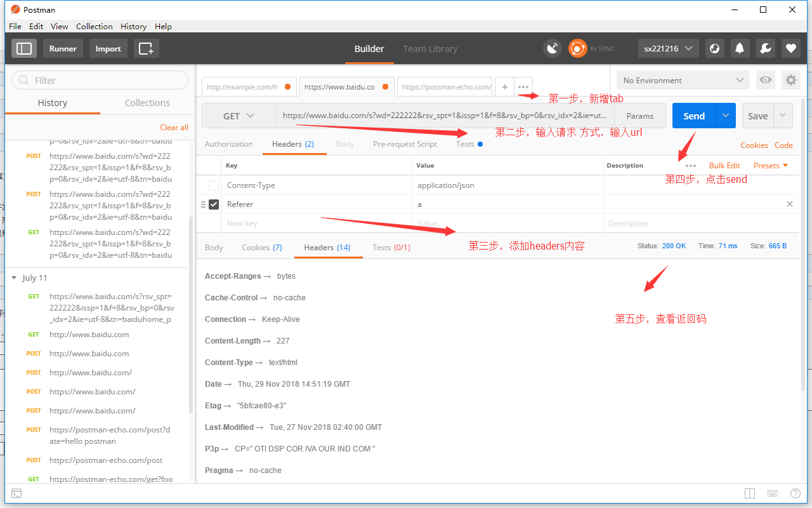Open header table columns options dots
812x508 pixels.
pyautogui.click(x=691, y=166)
